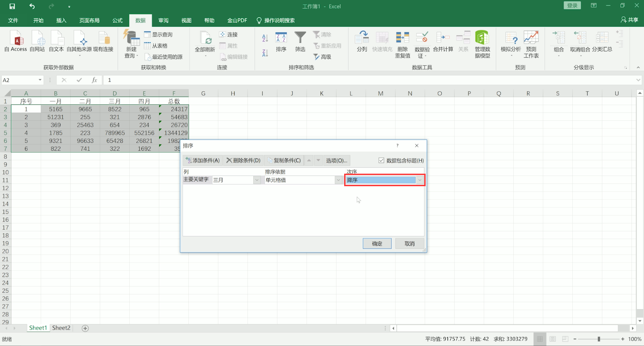This screenshot has width=644, height=346.
Task: Switch to the 开始 home tab
Action: (38, 21)
